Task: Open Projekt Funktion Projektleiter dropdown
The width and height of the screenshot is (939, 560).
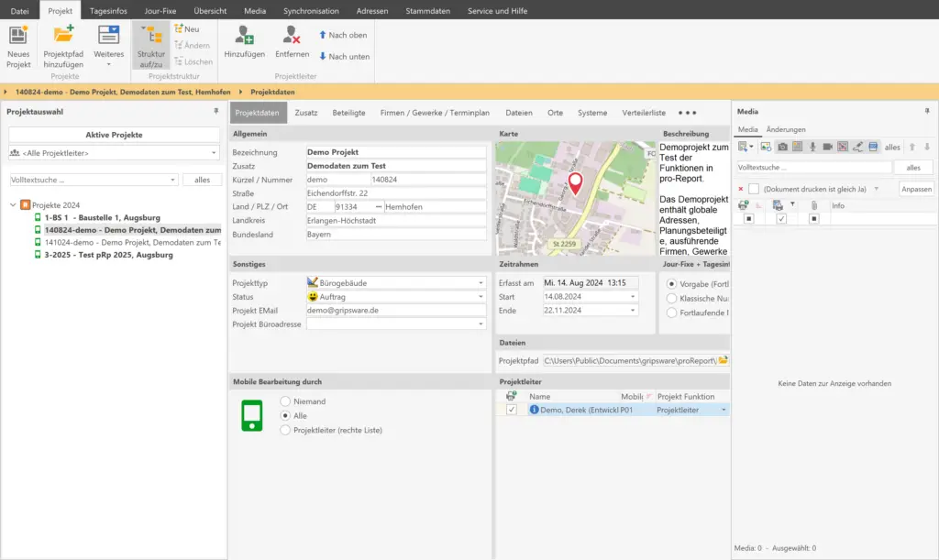Action: 724,410
